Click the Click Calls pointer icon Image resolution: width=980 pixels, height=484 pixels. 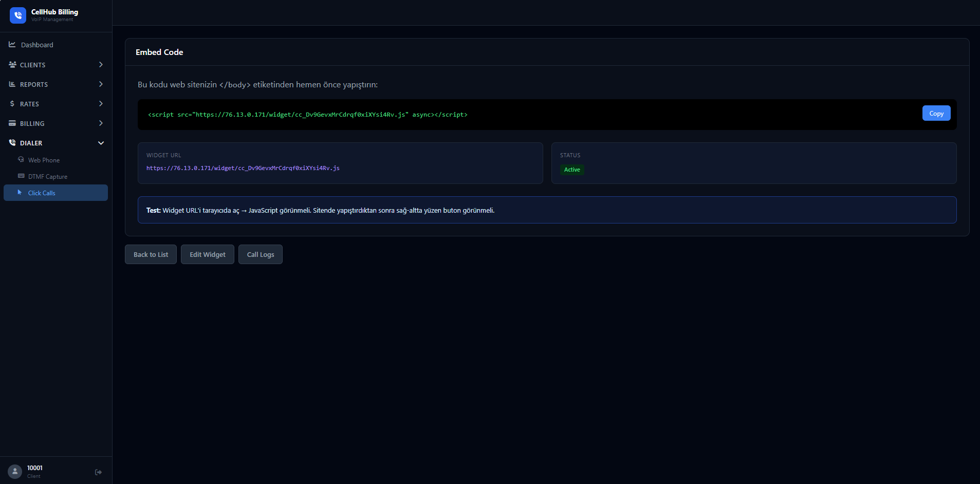(20, 193)
